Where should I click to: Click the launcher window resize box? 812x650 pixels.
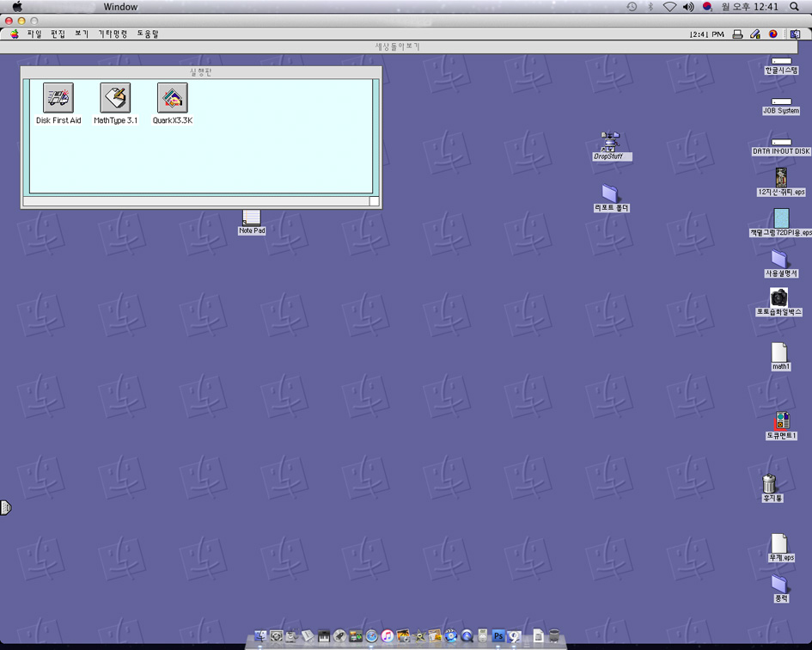374,201
